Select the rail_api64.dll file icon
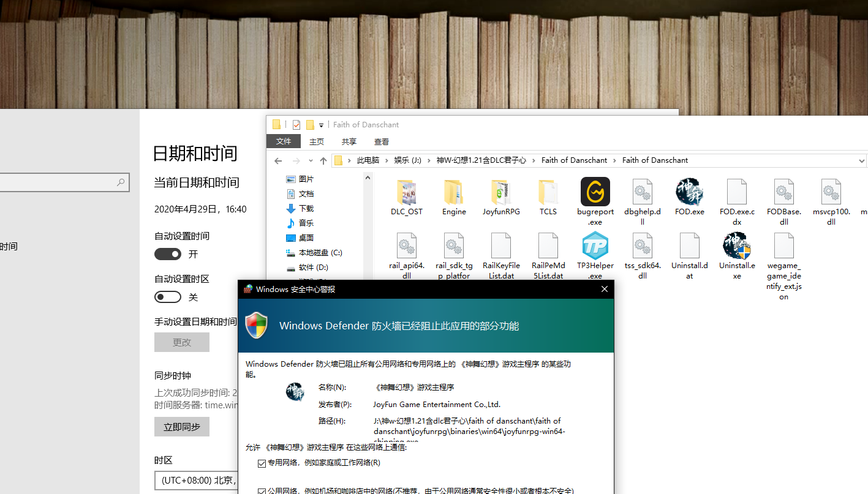This screenshot has height=494, width=868. pyautogui.click(x=407, y=245)
